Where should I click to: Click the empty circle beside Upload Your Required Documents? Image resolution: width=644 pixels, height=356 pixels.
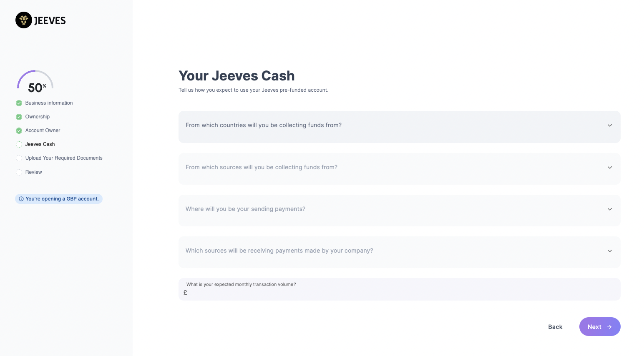point(19,158)
